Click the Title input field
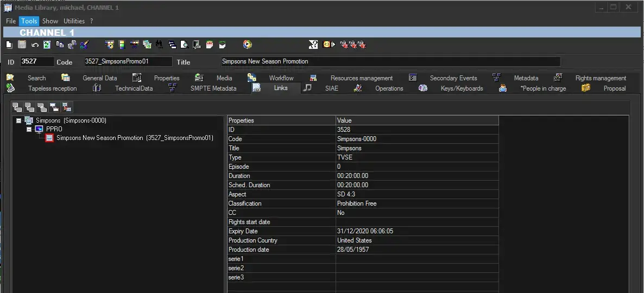Screen dimensions: 644x293 point(390,62)
